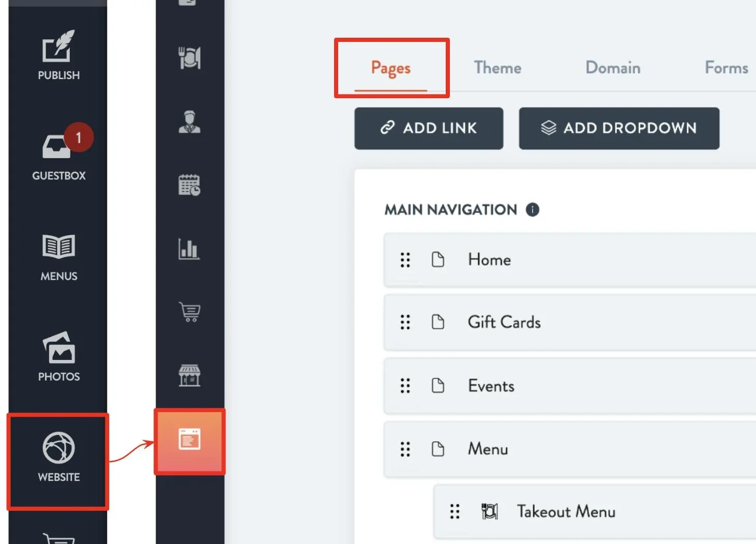Switch to the Domain tab
The width and height of the screenshot is (756, 544).
[x=613, y=68]
